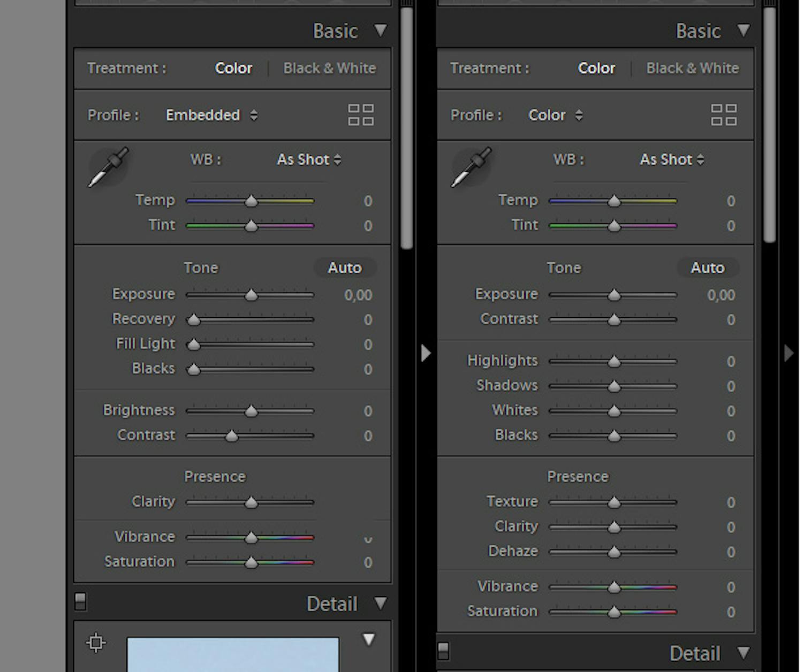This screenshot has height=672, width=803.
Task: Select the Color treatment on the left panel
Action: coord(233,68)
